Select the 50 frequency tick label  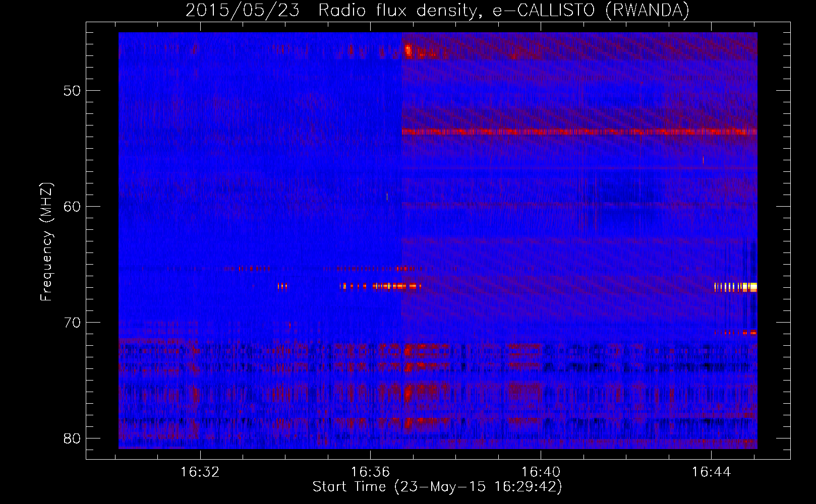pyautogui.click(x=72, y=91)
